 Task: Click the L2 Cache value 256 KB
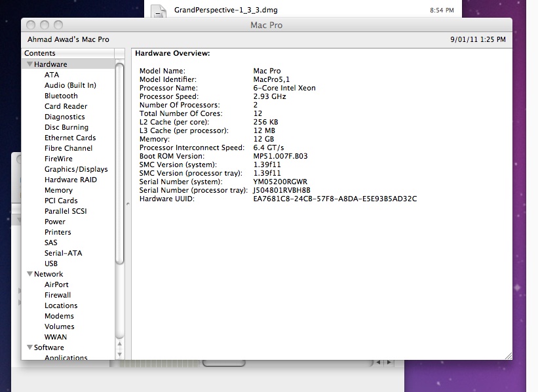pos(265,122)
